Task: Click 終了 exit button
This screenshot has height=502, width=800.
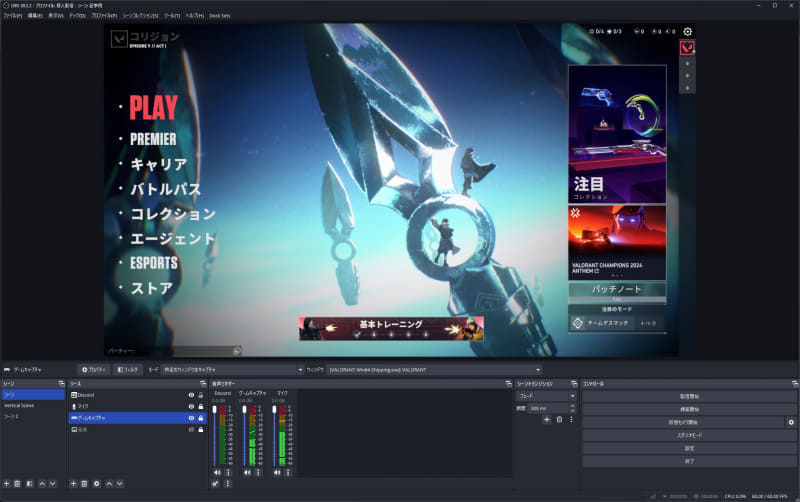Action: click(689, 461)
